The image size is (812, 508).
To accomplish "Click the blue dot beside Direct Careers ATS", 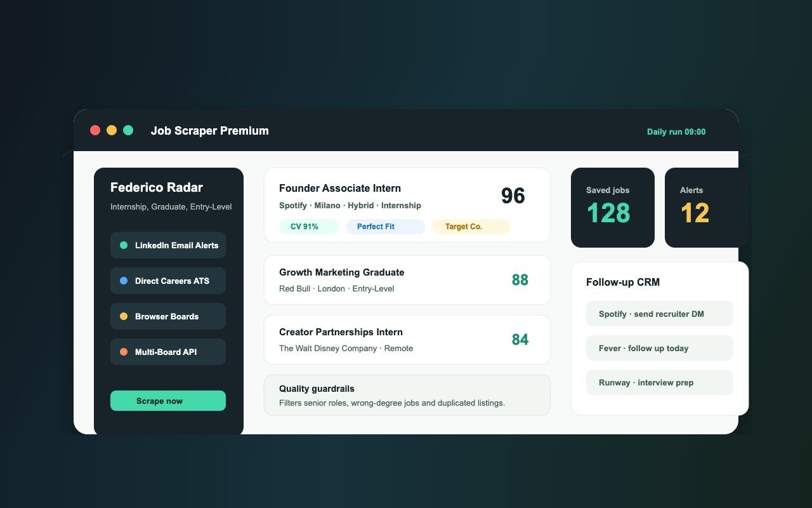I will (x=124, y=281).
